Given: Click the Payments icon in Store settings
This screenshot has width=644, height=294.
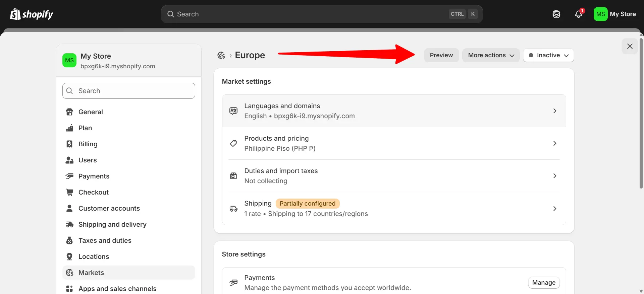Looking at the screenshot, I should (233, 283).
